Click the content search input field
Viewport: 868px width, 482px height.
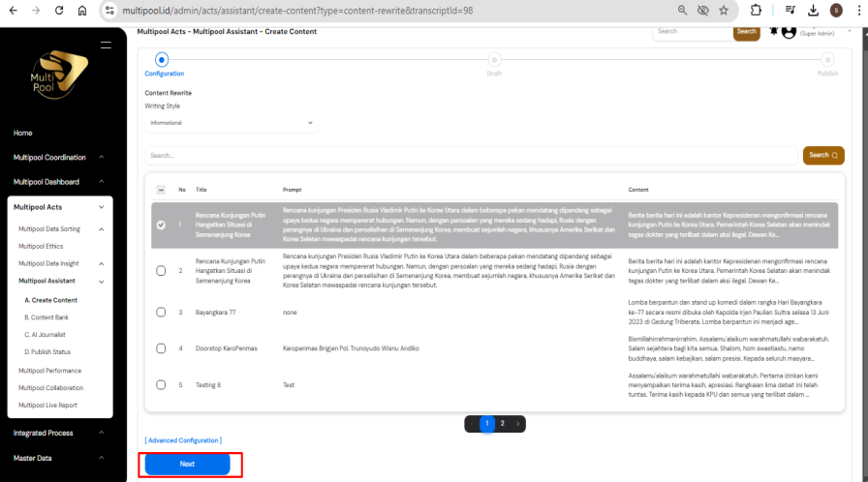[471, 155]
